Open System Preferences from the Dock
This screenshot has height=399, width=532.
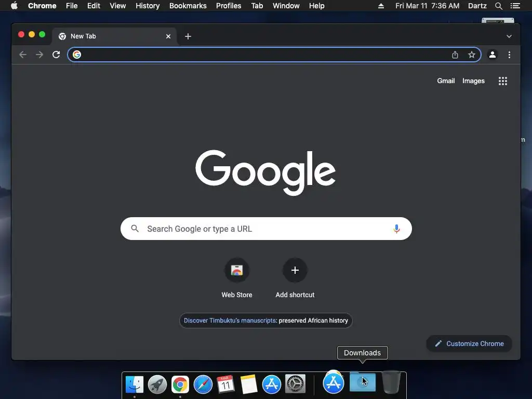pyautogui.click(x=295, y=384)
